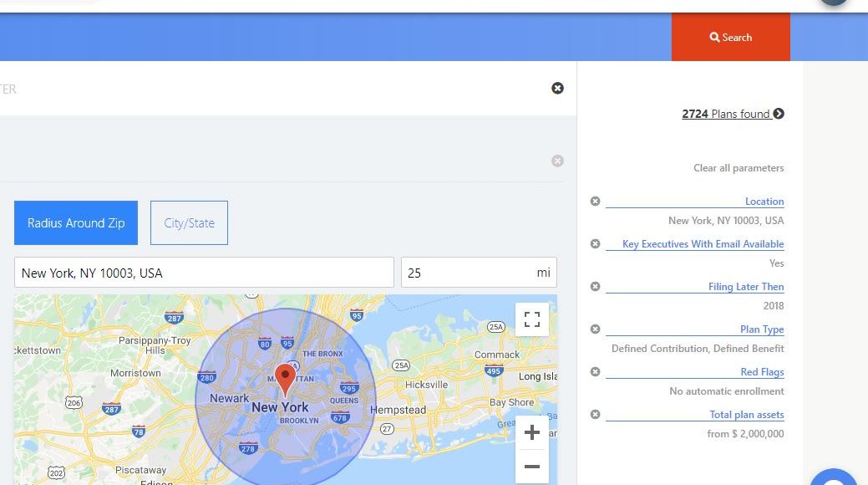Click the zip address input field

pyautogui.click(x=204, y=273)
